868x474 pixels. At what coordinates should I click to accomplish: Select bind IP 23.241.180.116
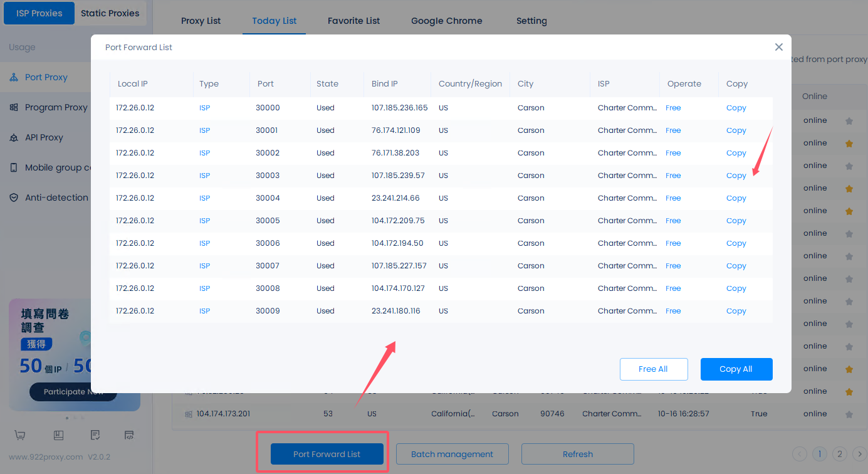pos(396,311)
